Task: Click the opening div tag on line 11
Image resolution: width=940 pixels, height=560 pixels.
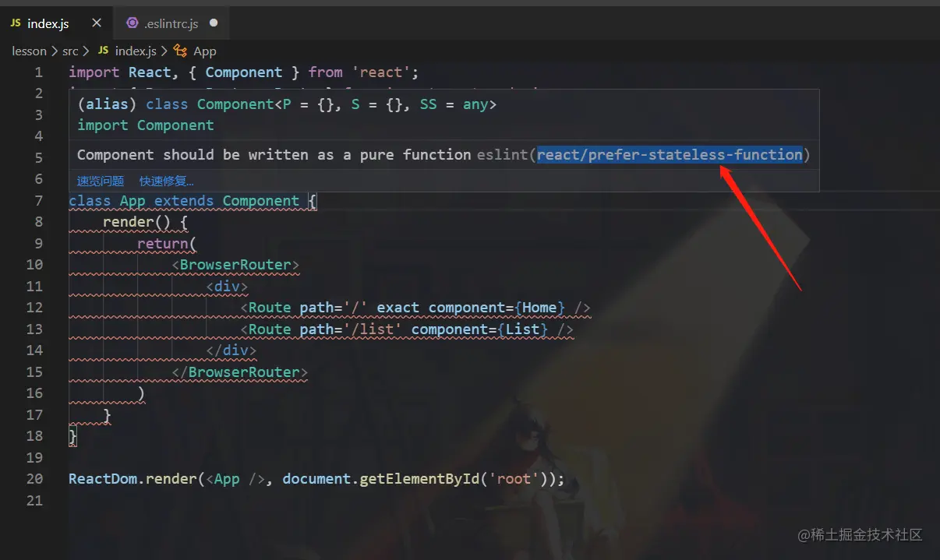Action: 227,287
